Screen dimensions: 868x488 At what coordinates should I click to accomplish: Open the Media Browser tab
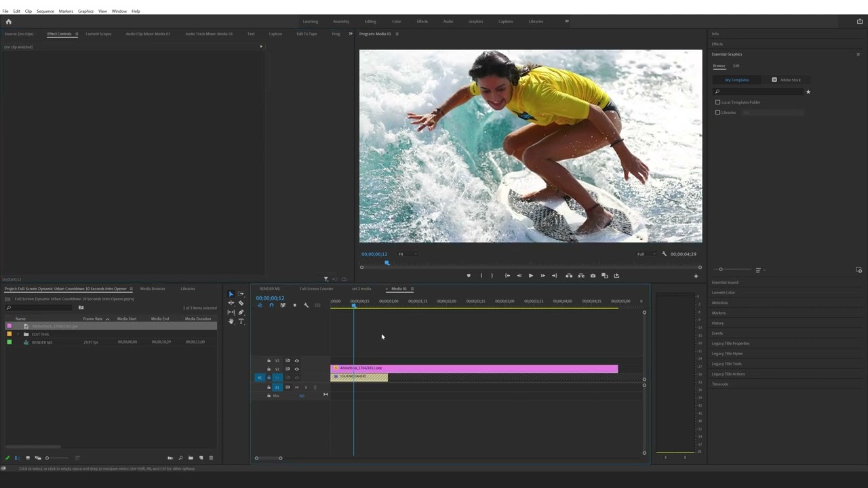pyautogui.click(x=153, y=289)
